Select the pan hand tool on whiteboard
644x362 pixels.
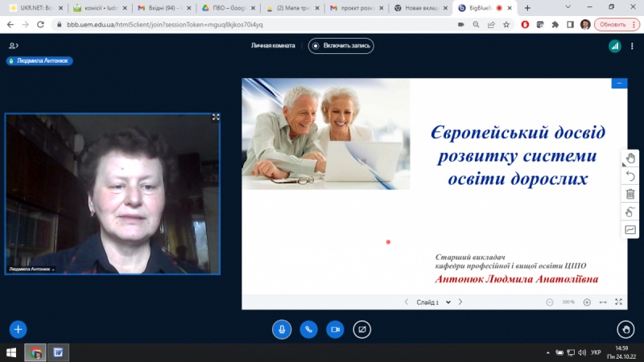pyautogui.click(x=630, y=158)
